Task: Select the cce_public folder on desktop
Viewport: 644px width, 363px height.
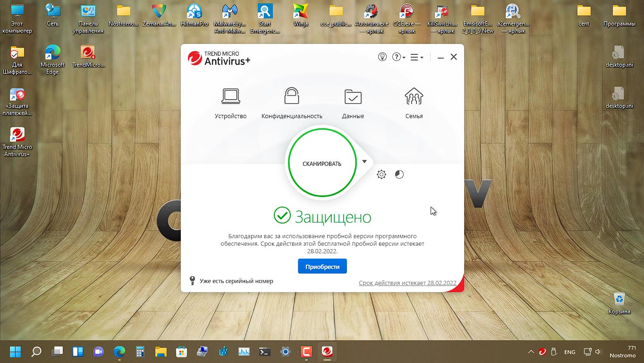Action: [336, 15]
